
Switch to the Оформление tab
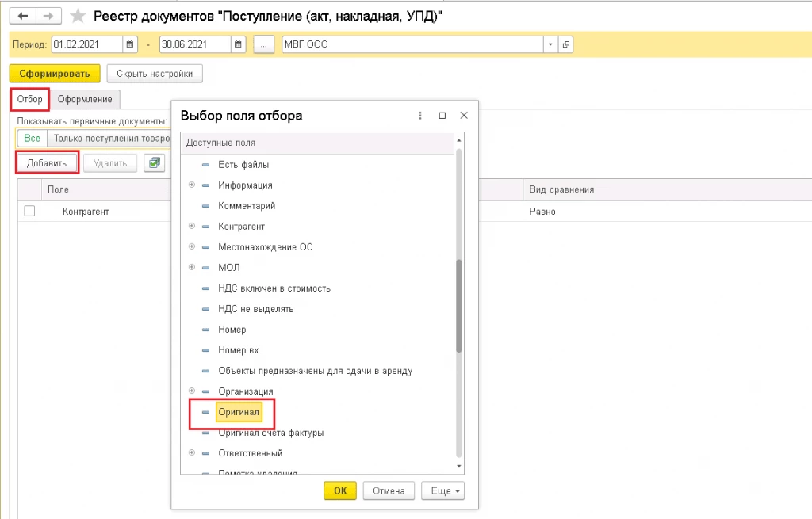pos(85,99)
